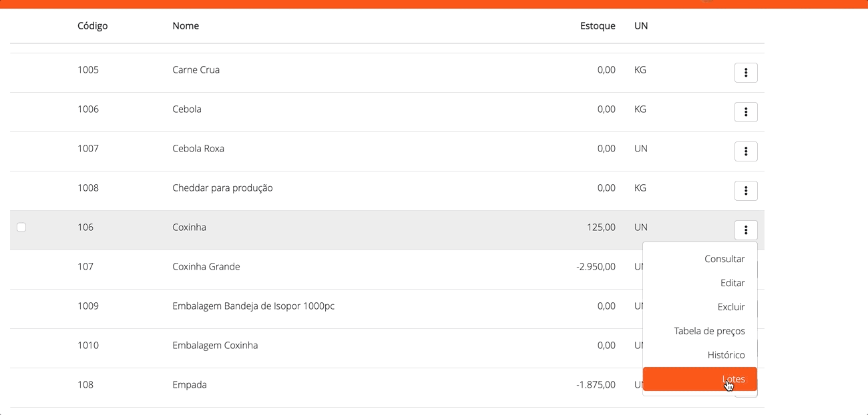The height and width of the screenshot is (415, 868).
Task: Open Lotes from the actions menu
Action: 733,379
